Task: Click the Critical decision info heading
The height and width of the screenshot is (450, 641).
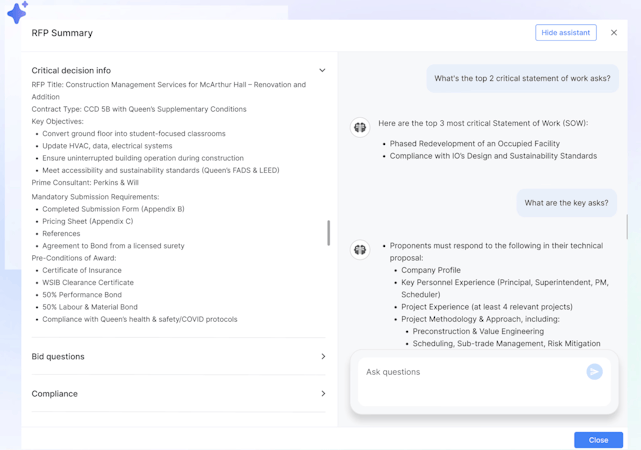Action: (x=71, y=71)
